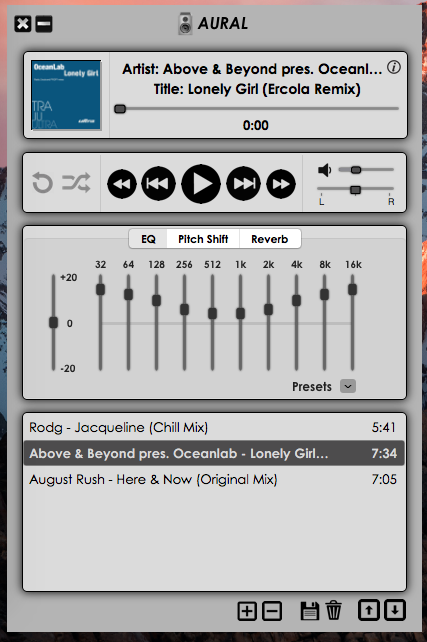Toggle the shuffle mode icon
427x642 pixels.
pos(76,183)
